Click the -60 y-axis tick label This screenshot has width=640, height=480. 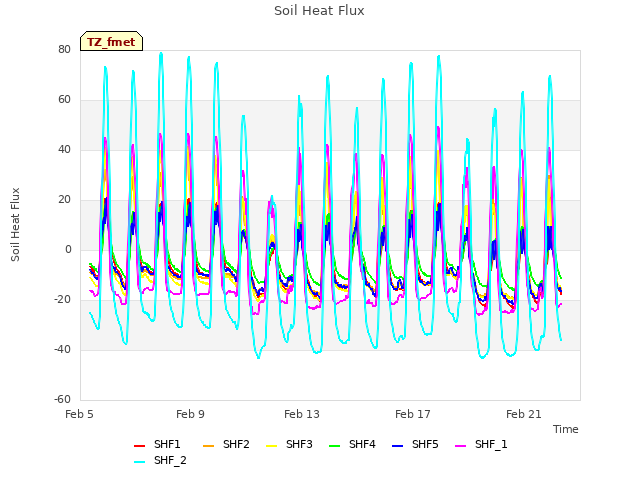[62, 399]
